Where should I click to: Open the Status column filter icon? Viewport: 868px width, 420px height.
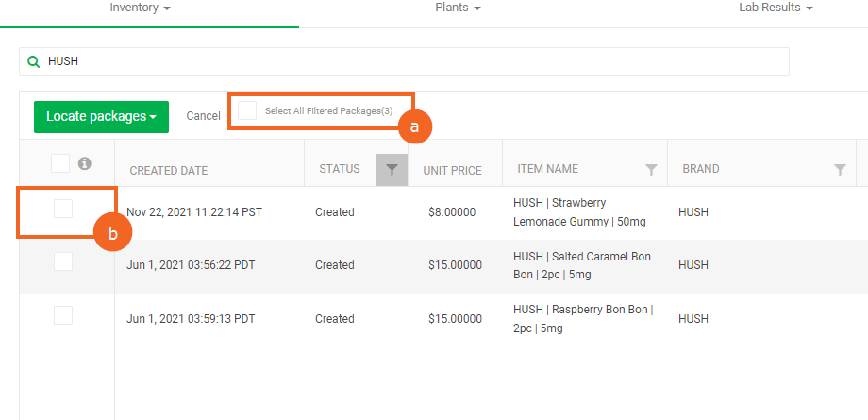tap(392, 170)
